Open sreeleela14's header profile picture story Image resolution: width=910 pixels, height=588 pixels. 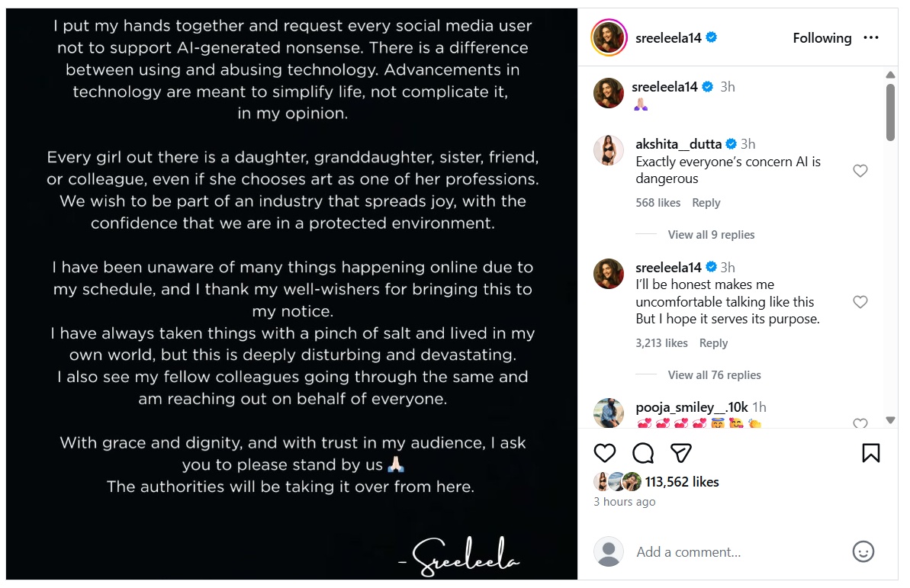[609, 38]
